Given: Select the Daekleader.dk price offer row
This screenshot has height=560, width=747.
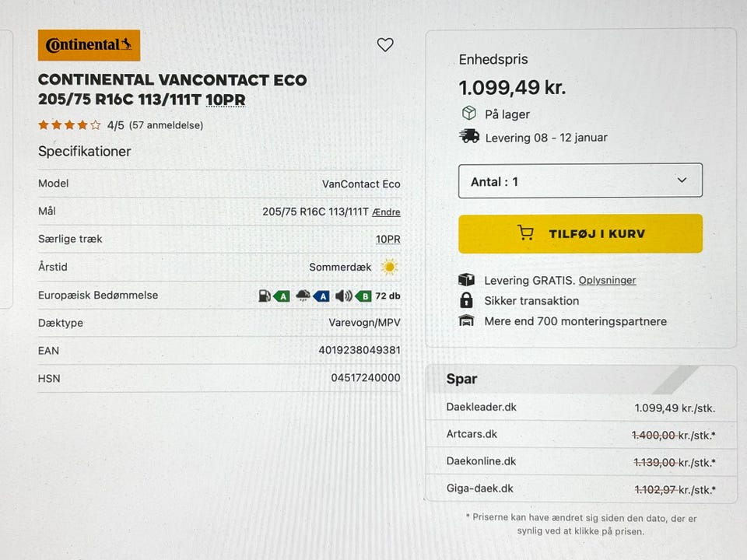Looking at the screenshot, I should 580,408.
